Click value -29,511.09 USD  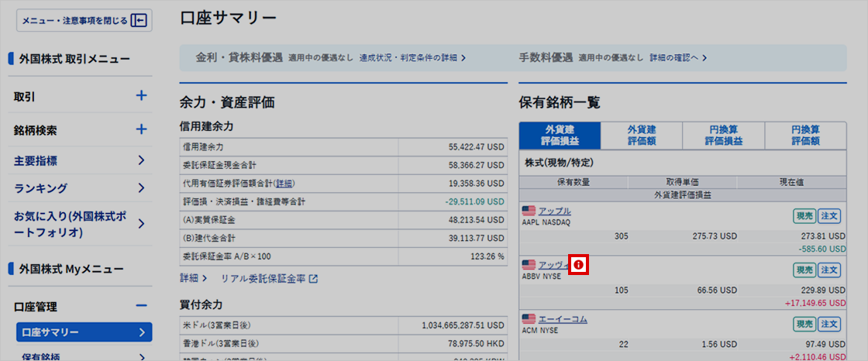[x=474, y=201]
